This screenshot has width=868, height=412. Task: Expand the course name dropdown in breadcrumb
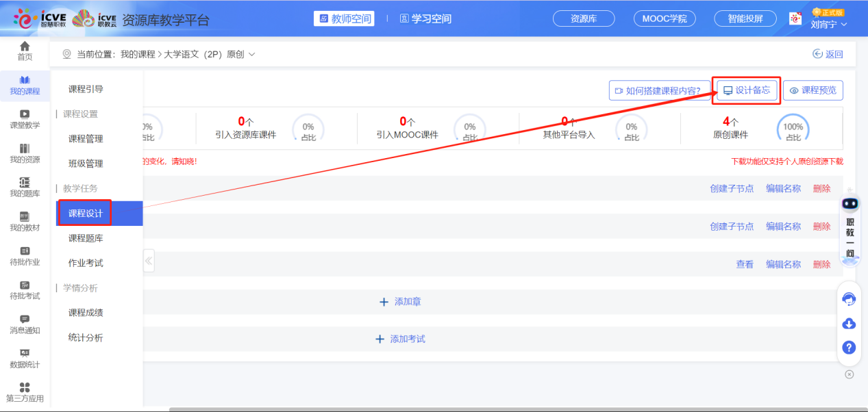click(251, 54)
